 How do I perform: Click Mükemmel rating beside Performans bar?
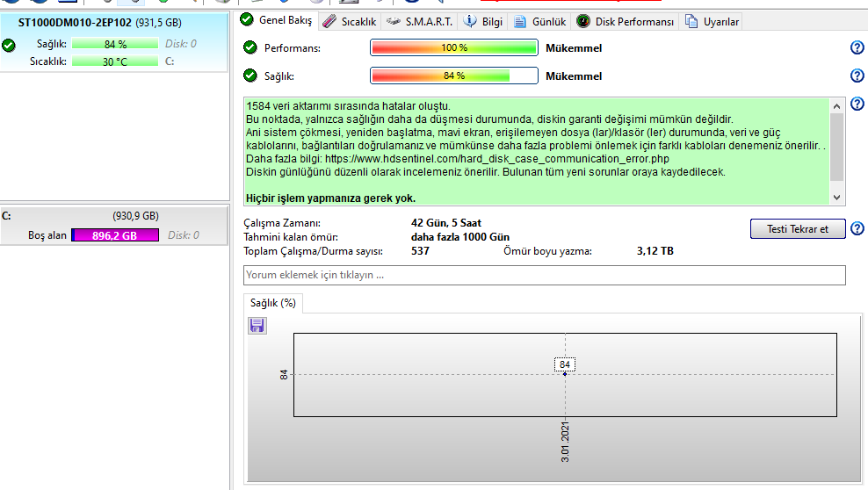click(574, 48)
